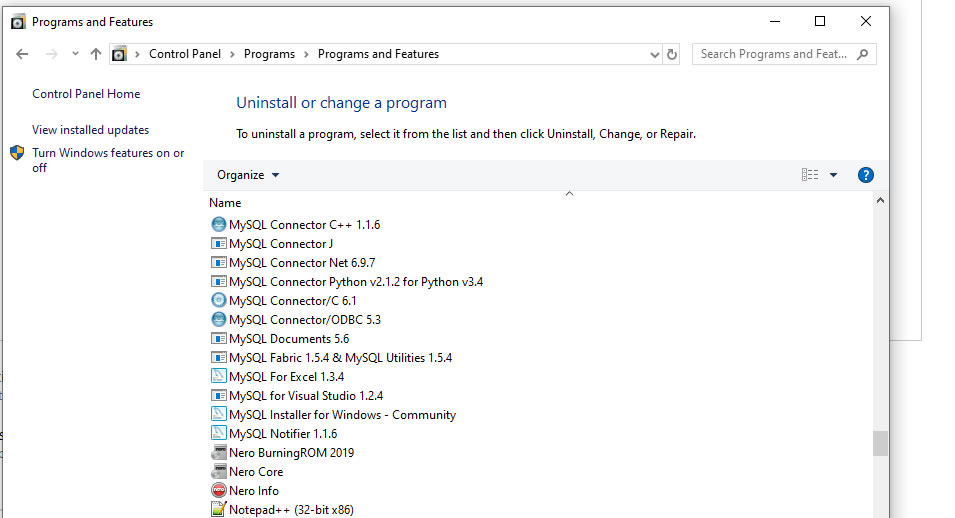Image resolution: width=955 pixels, height=518 pixels.
Task: Open Help with the blue question mark
Action: [865, 175]
